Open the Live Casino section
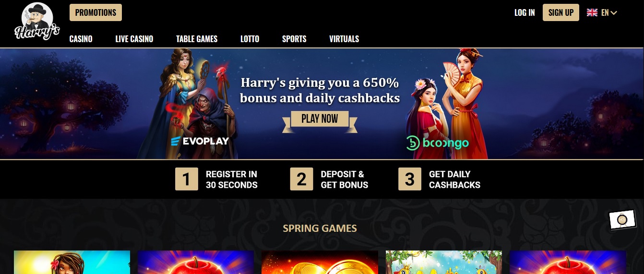Image resolution: width=644 pixels, height=274 pixels. click(134, 39)
